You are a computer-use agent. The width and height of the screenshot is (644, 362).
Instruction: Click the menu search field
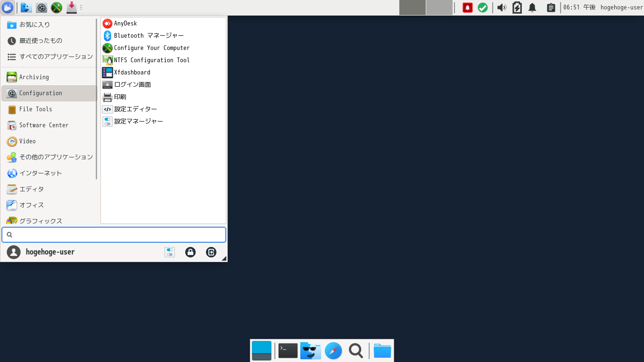[x=114, y=235]
